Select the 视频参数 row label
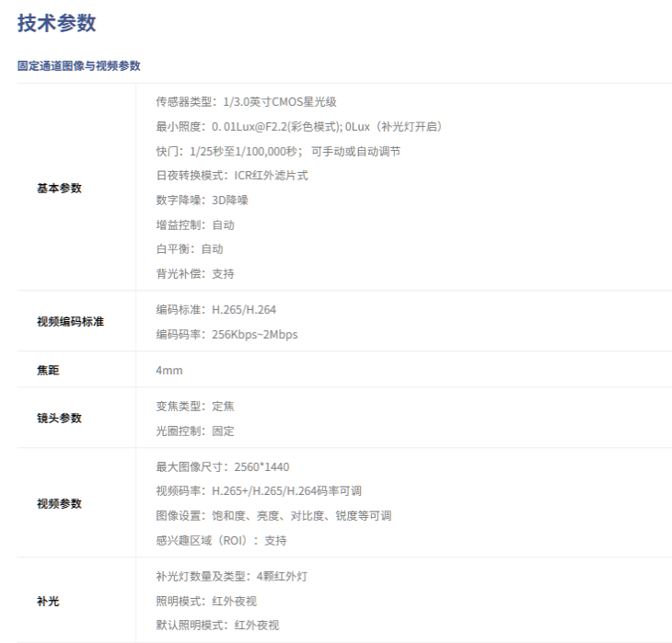 pos(59,503)
